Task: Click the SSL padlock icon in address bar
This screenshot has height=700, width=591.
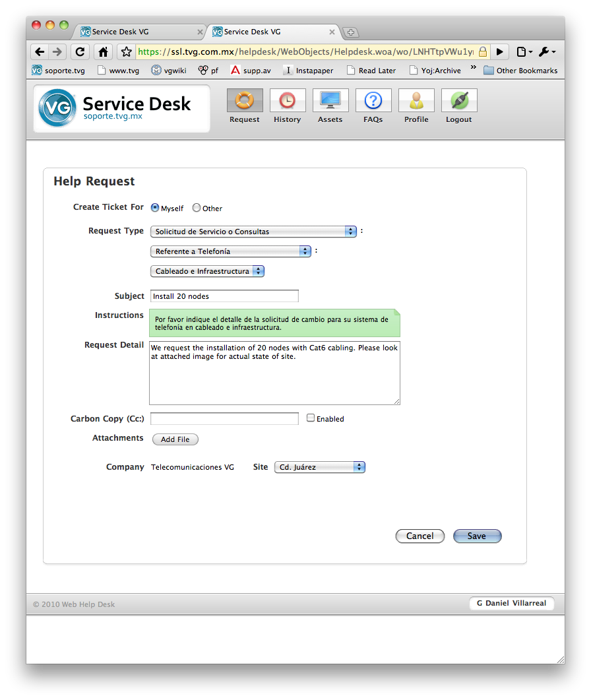Action: click(x=483, y=51)
